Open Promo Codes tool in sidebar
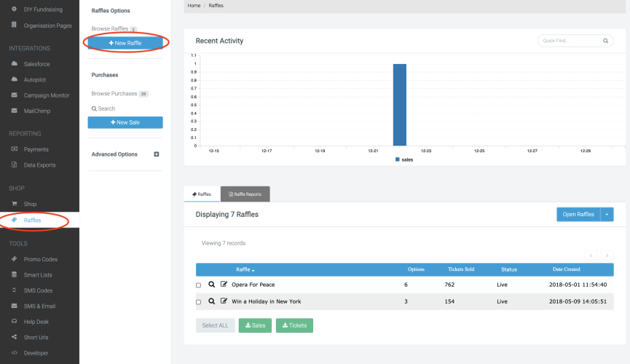 coord(40,259)
